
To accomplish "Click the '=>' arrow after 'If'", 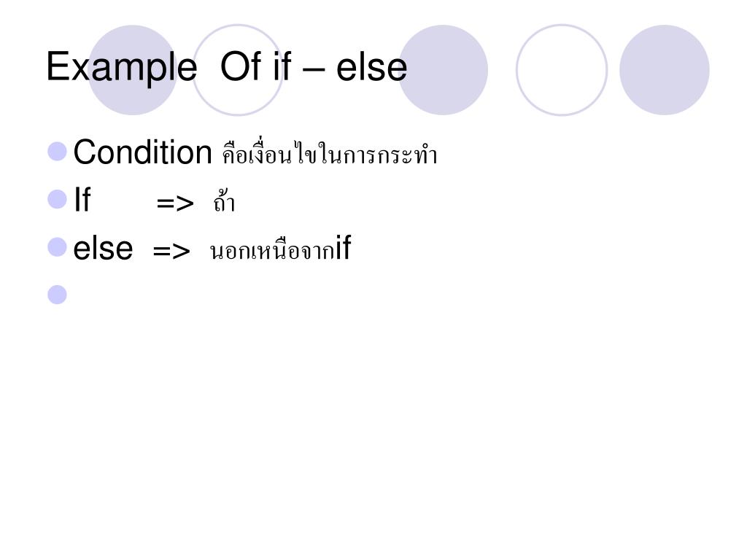I will pyautogui.click(x=175, y=203).
